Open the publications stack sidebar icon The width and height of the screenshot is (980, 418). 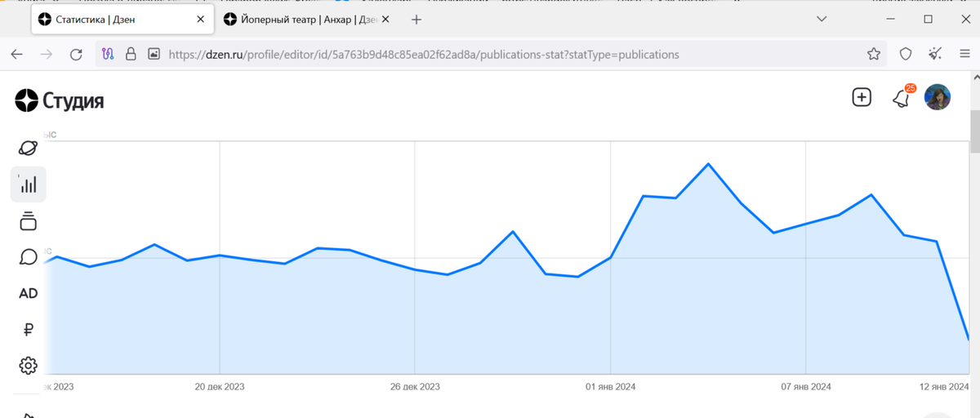(x=28, y=220)
